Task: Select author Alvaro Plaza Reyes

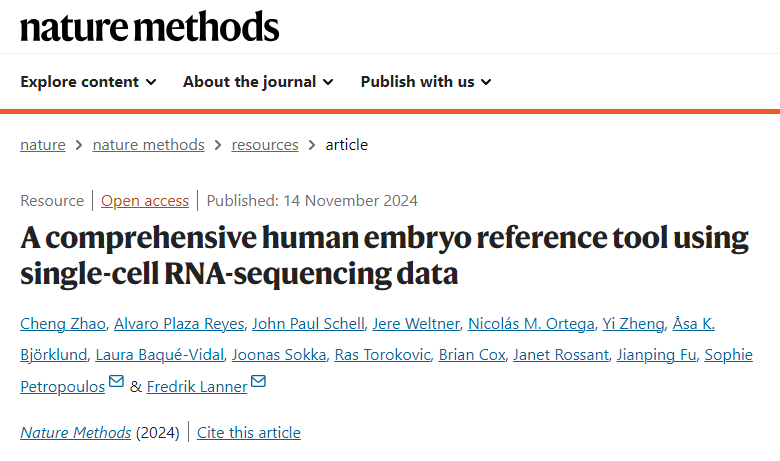Action: tap(179, 324)
